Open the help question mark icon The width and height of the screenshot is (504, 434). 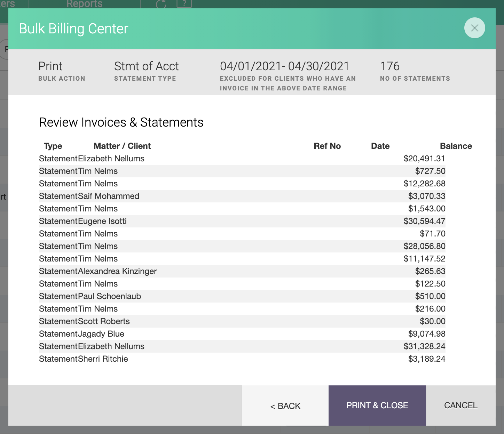coord(184,3)
